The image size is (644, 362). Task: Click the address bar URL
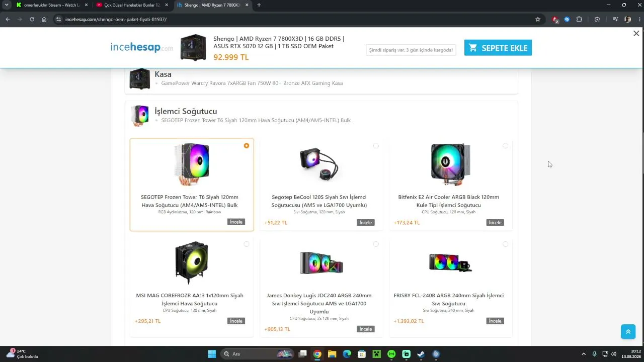(116, 19)
